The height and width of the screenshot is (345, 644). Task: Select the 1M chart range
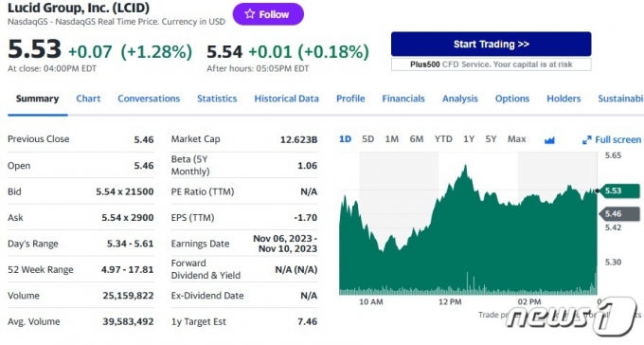(392, 139)
